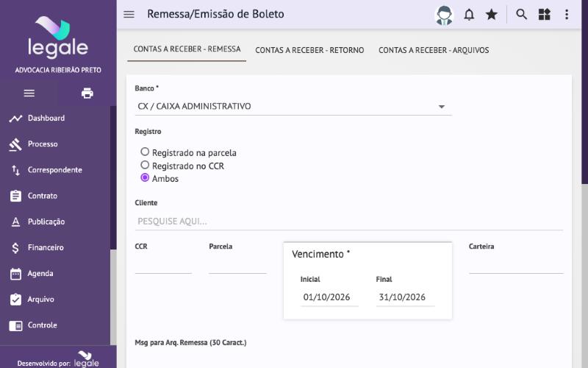Click the Cliente search field
This screenshot has height=368, width=588.
click(x=348, y=222)
